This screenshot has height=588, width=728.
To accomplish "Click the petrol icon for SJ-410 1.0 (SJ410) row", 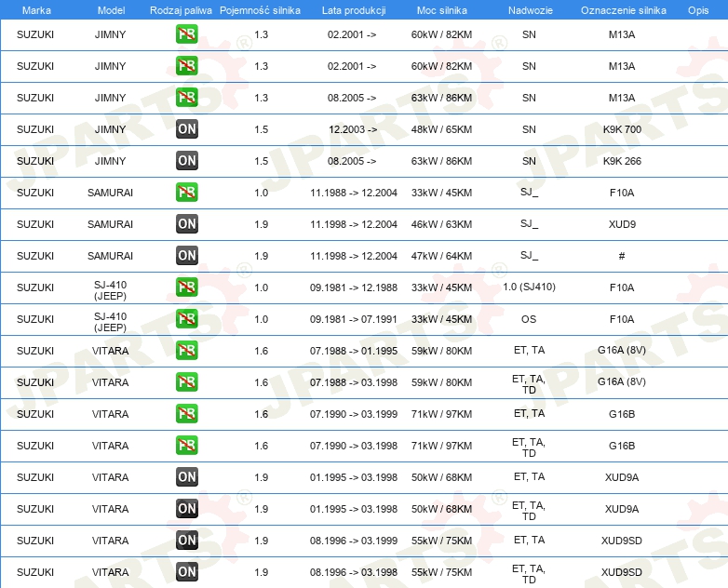I will tap(186, 287).
